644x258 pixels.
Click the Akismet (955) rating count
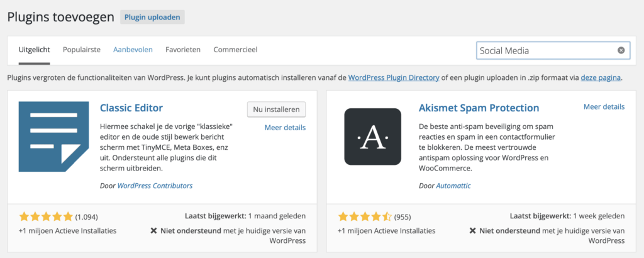point(402,217)
